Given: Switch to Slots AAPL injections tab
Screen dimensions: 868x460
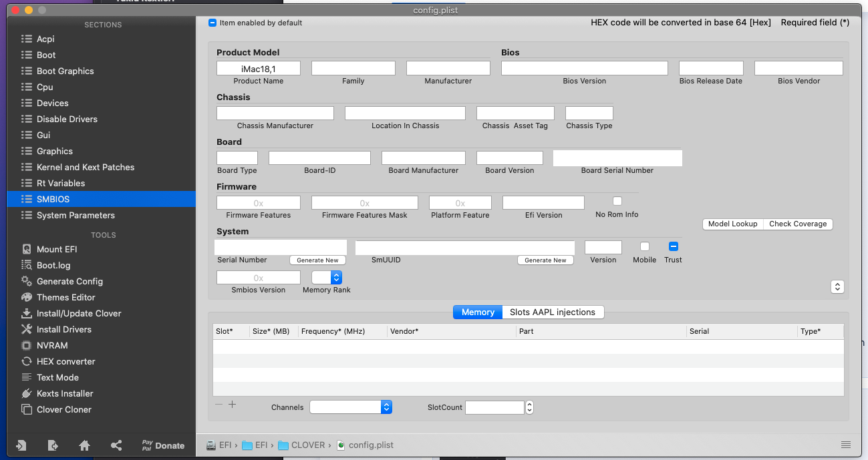Looking at the screenshot, I should click(552, 312).
